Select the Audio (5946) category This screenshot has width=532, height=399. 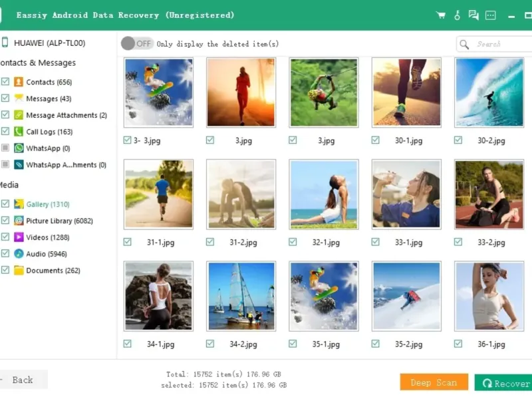coord(47,254)
